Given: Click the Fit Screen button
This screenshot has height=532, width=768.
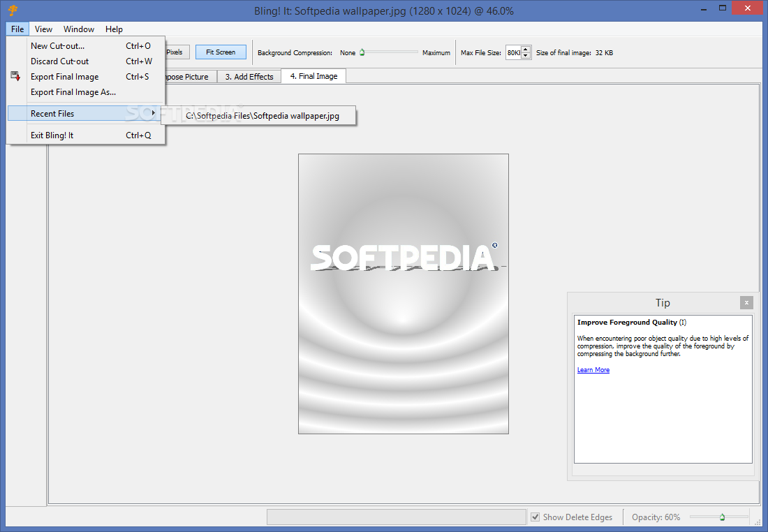Looking at the screenshot, I should [x=221, y=52].
